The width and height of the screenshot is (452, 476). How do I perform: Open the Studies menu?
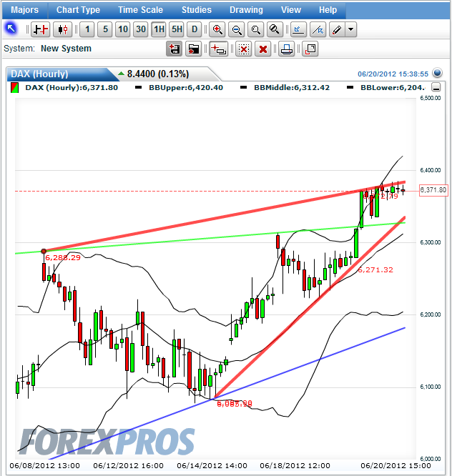(x=196, y=10)
